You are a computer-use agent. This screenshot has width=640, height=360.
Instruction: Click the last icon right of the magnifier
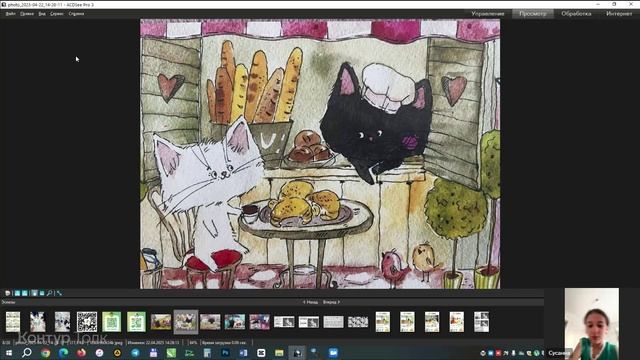click(x=59, y=293)
